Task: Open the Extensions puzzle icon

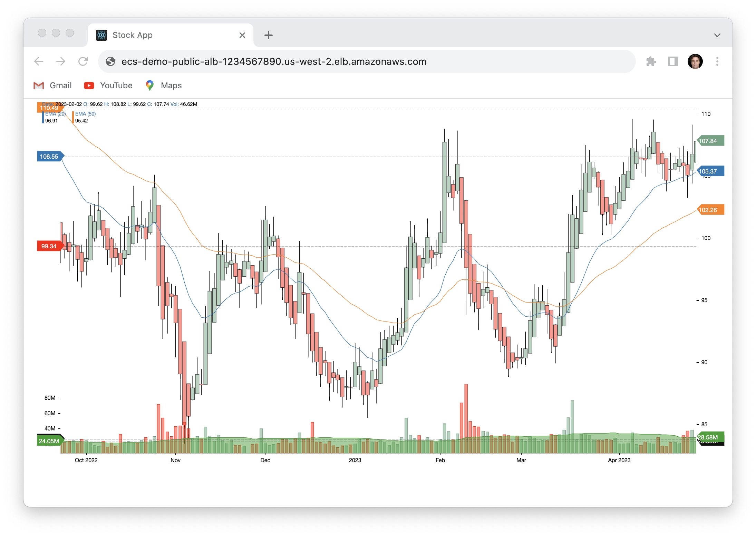Action: [x=651, y=61]
